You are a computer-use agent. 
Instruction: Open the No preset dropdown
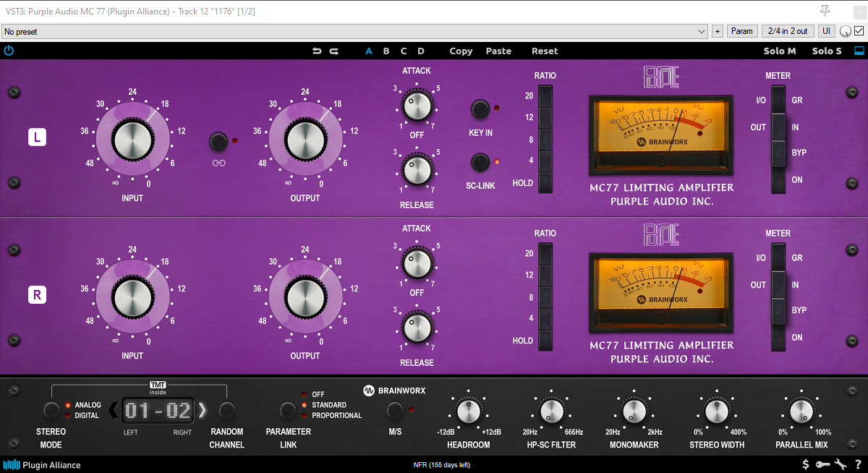(354, 32)
